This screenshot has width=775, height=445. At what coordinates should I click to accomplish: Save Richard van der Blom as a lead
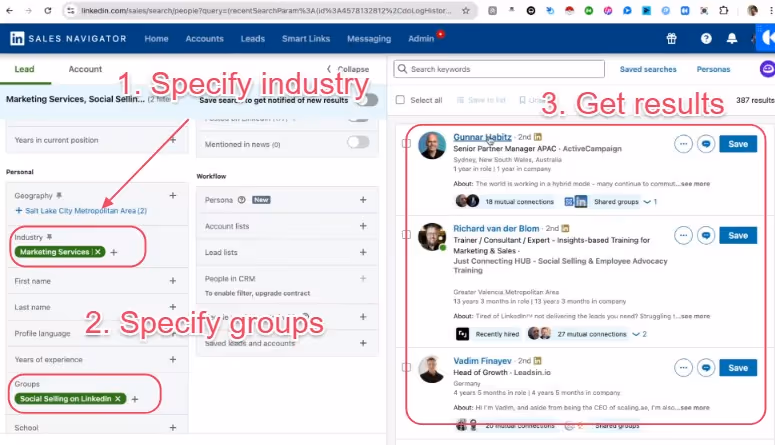pyautogui.click(x=738, y=235)
